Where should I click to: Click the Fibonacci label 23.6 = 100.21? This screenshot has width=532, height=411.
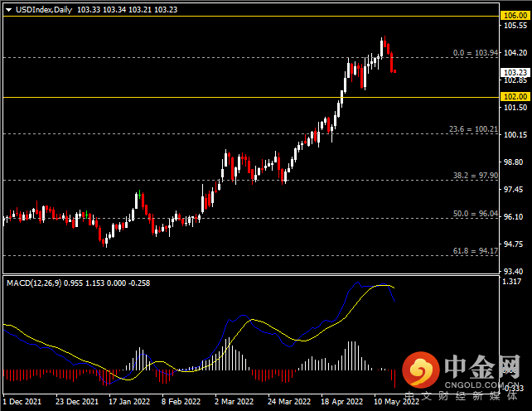point(473,129)
